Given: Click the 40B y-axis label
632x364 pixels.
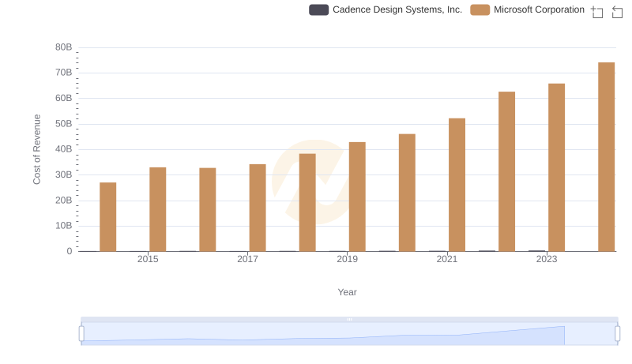Looking at the screenshot, I should pos(64,149).
